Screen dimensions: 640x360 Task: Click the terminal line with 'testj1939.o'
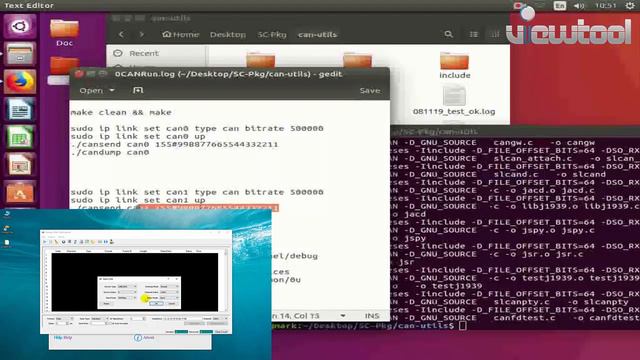pos(515,278)
